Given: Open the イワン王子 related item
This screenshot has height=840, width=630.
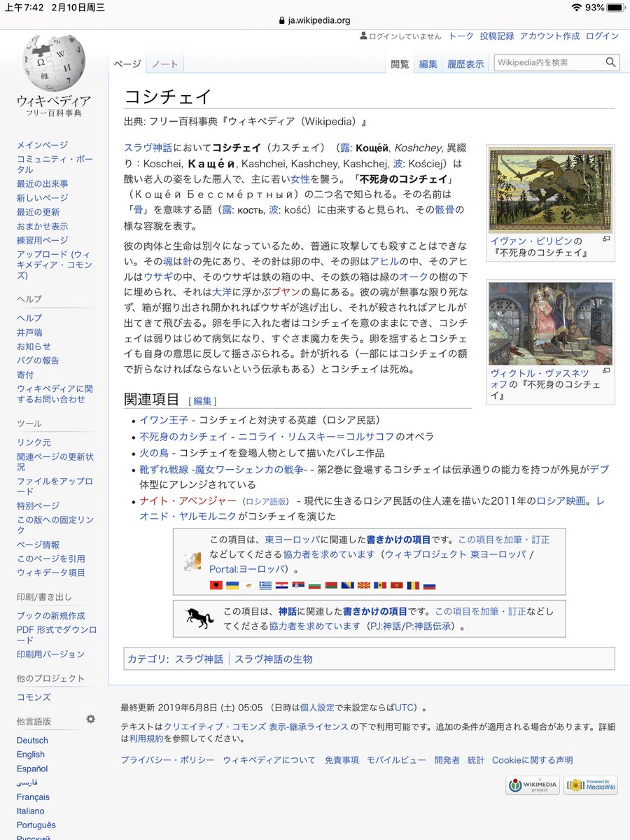Looking at the screenshot, I should [164, 421].
